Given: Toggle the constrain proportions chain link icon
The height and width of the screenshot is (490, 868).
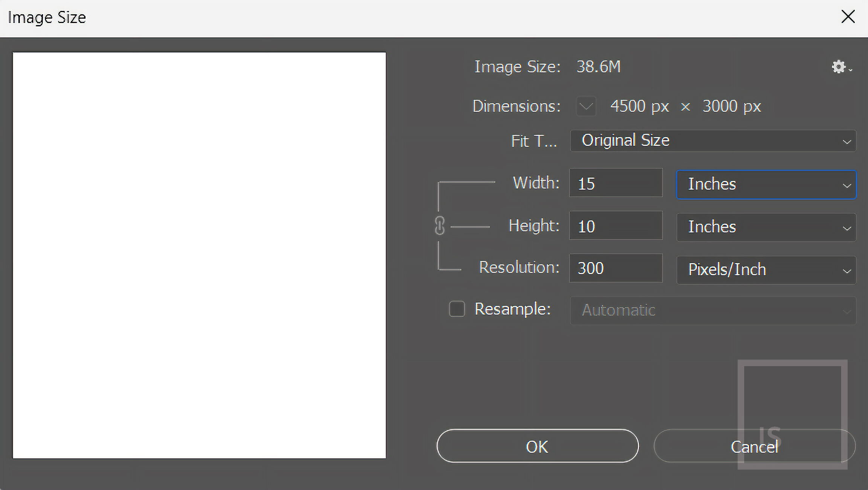Looking at the screenshot, I should 440,226.
